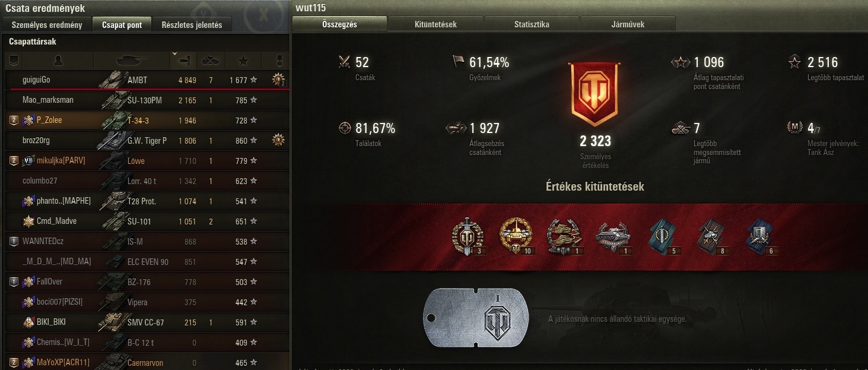Switch to Személyes eredmény tab
Image resolution: width=868 pixels, height=370 pixels.
click(x=47, y=25)
